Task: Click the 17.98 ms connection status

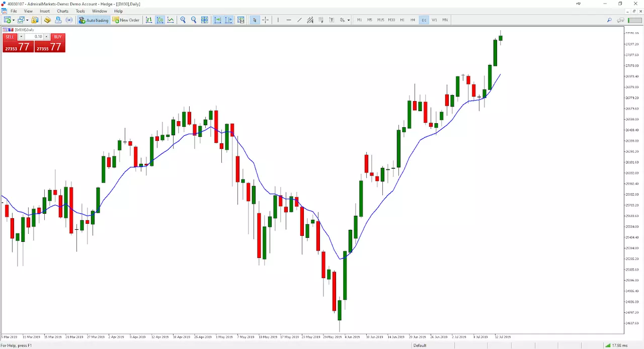Action: [616, 345]
